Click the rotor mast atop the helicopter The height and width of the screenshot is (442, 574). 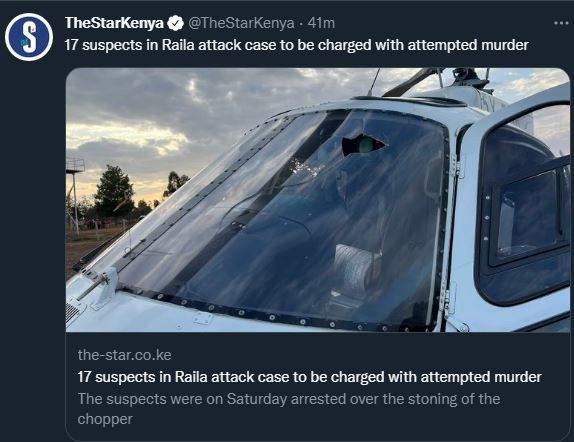pyautogui.click(x=469, y=79)
